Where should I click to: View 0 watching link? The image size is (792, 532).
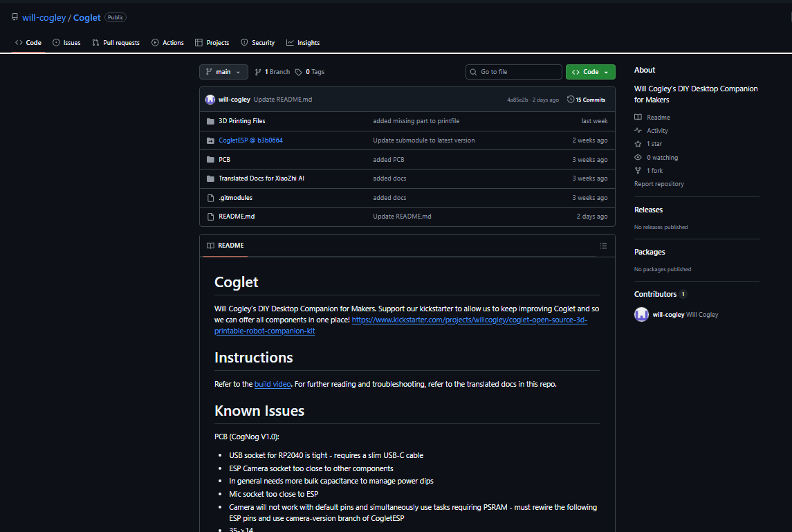click(656, 158)
